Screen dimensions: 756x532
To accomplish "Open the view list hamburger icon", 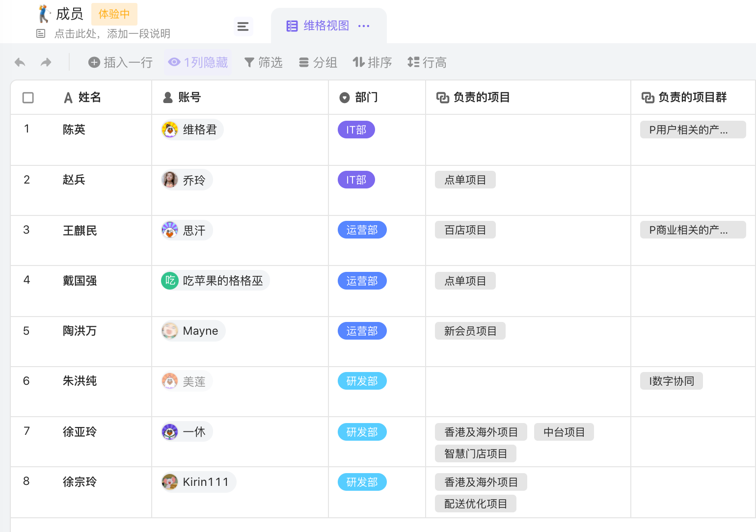I will coord(243,27).
